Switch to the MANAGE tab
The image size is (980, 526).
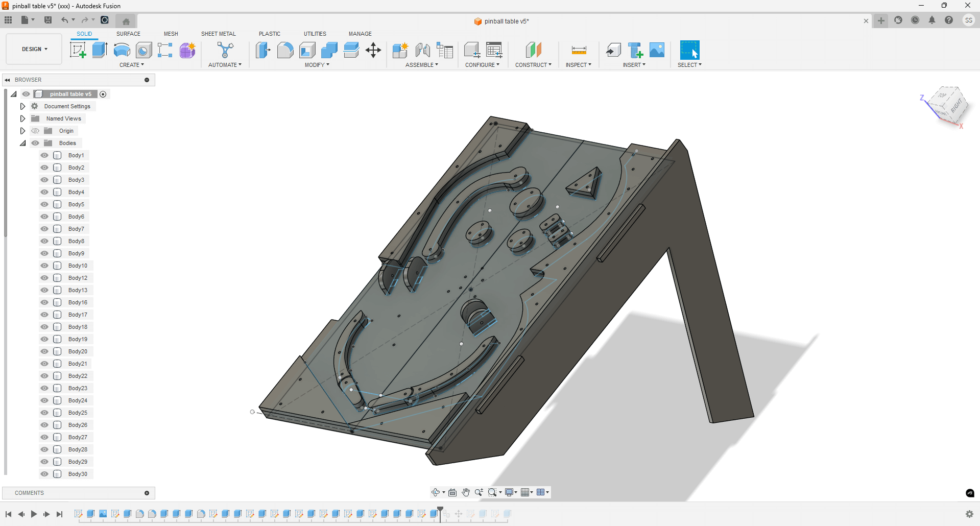[x=360, y=34]
